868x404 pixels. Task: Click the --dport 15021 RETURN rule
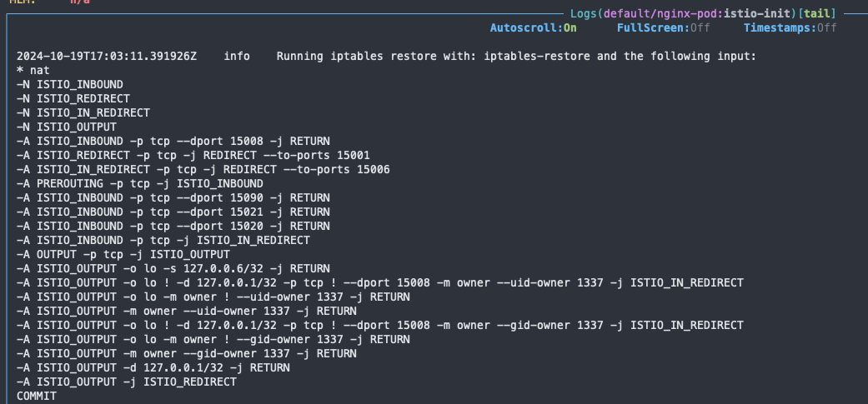pos(173,212)
